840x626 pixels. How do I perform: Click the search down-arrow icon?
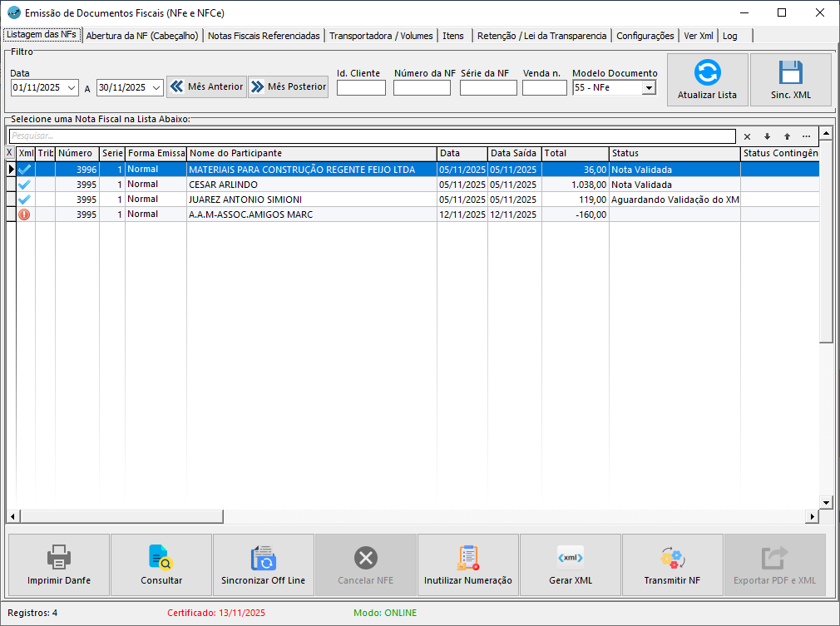pyautogui.click(x=767, y=136)
